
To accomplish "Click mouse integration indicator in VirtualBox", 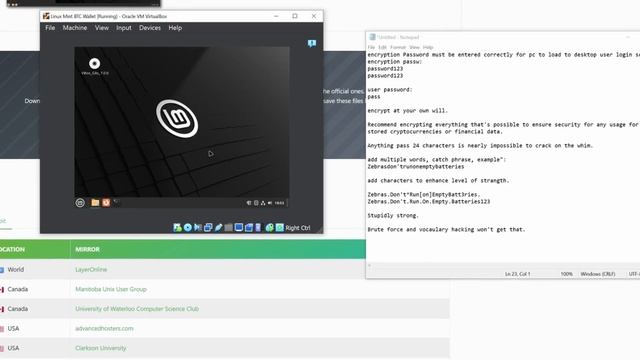I will [x=269, y=228].
